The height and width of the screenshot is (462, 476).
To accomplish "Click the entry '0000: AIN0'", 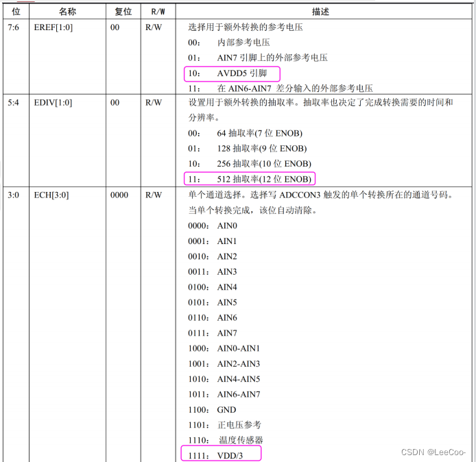I will [x=213, y=226].
